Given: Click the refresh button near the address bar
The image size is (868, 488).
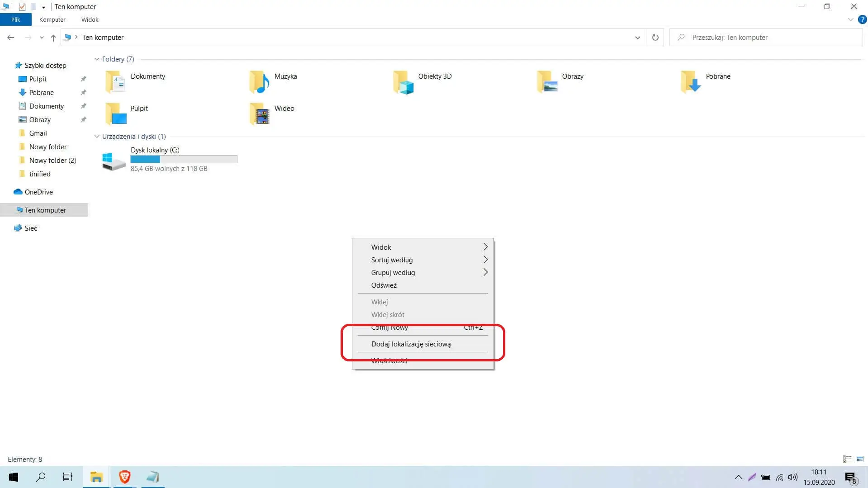Looking at the screenshot, I should (x=655, y=37).
